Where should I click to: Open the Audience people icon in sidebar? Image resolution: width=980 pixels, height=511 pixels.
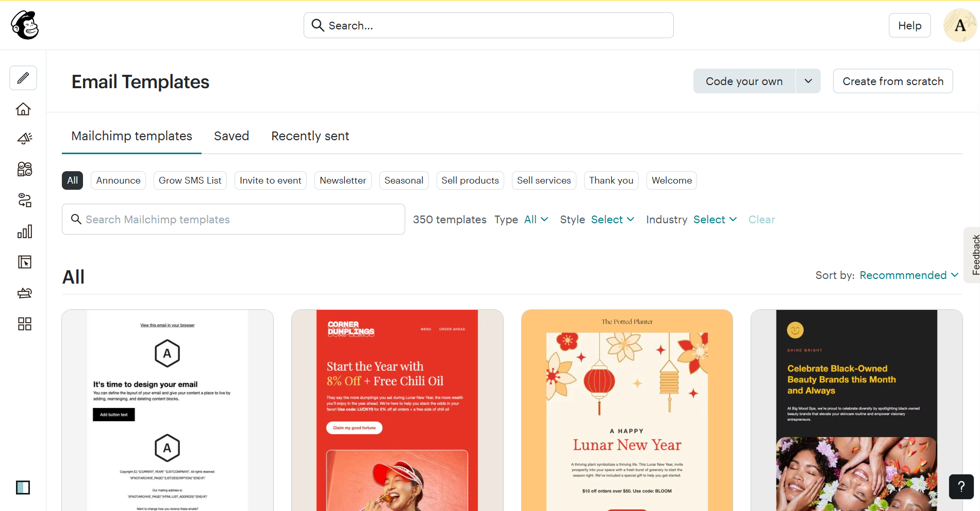coord(24,169)
